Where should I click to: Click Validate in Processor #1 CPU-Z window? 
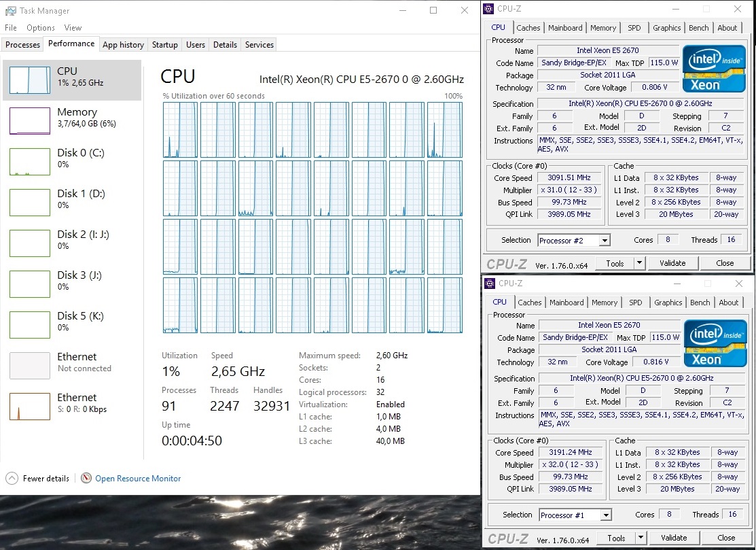click(x=674, y=538)
